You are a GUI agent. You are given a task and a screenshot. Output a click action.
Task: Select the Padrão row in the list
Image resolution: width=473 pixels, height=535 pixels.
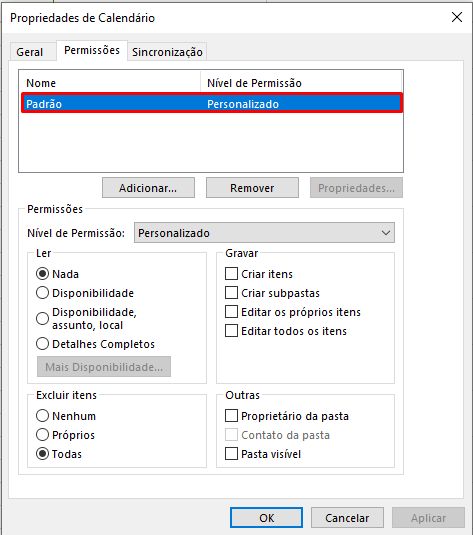point(212,103)
